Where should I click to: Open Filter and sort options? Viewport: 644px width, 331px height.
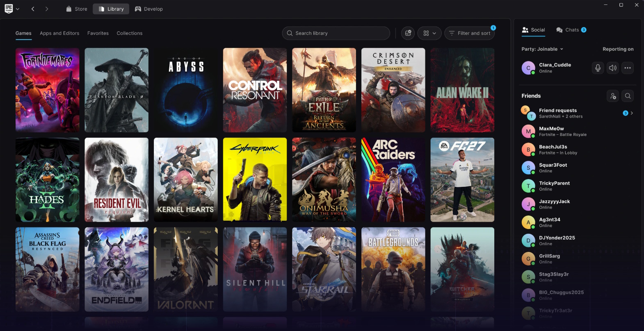click(469, 33)
